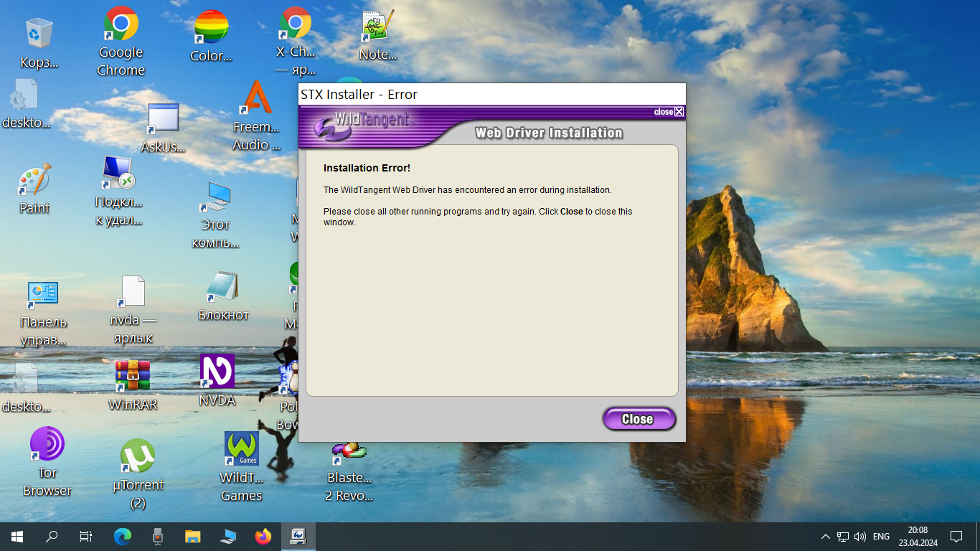Select 'Панель управ...' Control Panel icon

point(43,313)
